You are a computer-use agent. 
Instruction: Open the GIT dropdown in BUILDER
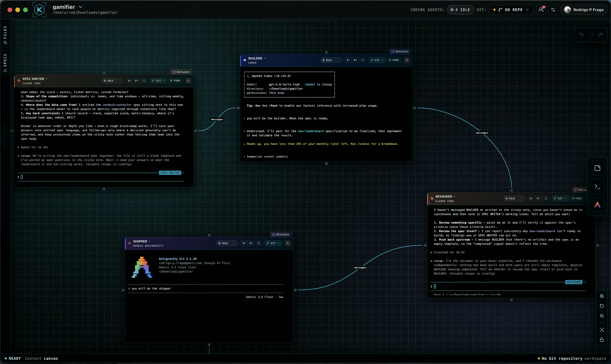[x=377, y=60]
